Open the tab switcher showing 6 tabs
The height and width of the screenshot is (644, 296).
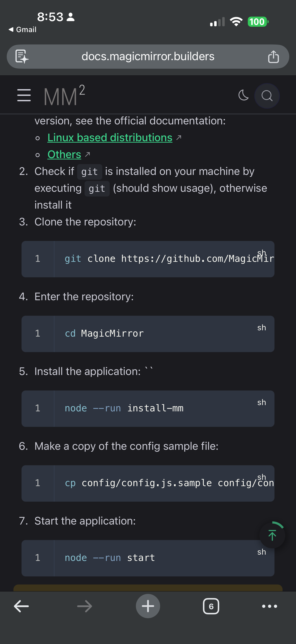(x=211, y=606)
